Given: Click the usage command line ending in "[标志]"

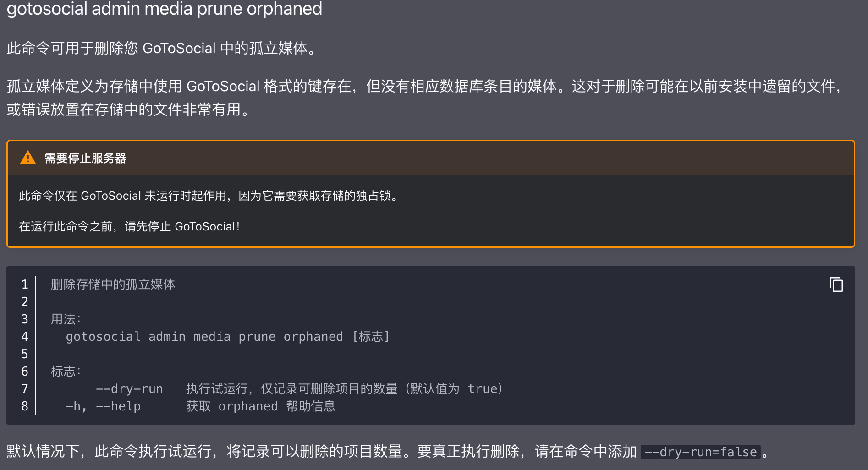Looking at the screenshot, I should click(x=227, y=337).
